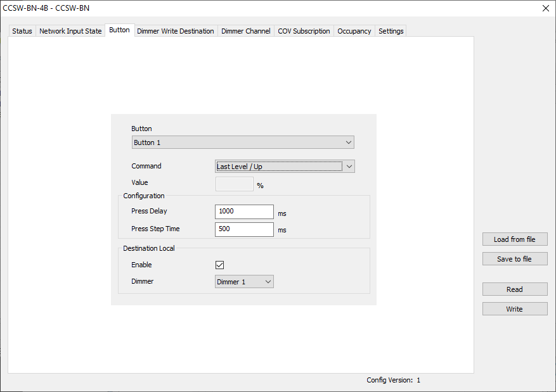Click the Value percent input field

(235, 184)
